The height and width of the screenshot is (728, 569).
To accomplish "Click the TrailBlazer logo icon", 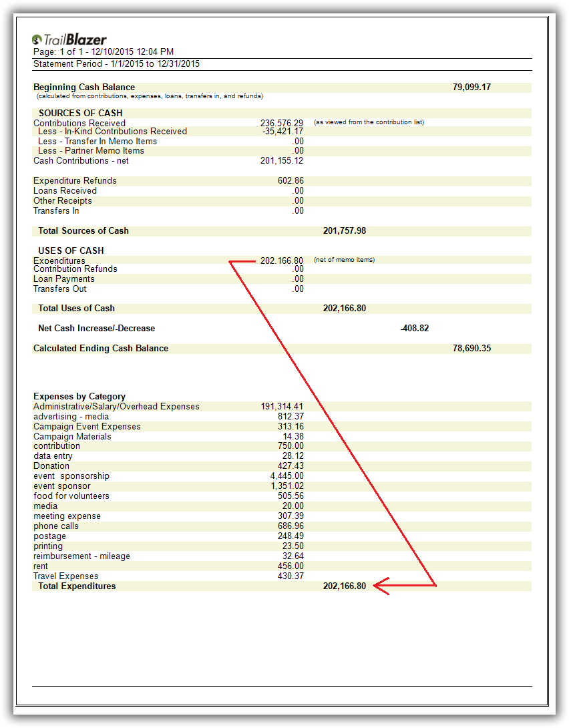I will pos(38,39).
